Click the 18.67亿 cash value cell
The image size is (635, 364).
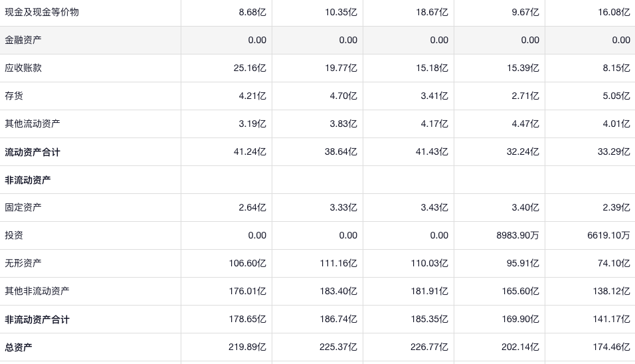tap(429, 12)
